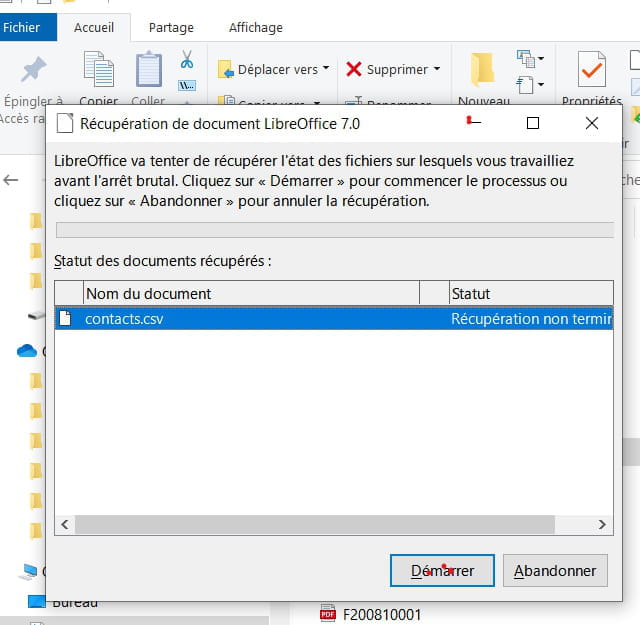Click the horizontal scrollbar right arrow
Image resolution: width=640 pixels, height=625 pixels.
pyautogui.click(x=602, y=524)
